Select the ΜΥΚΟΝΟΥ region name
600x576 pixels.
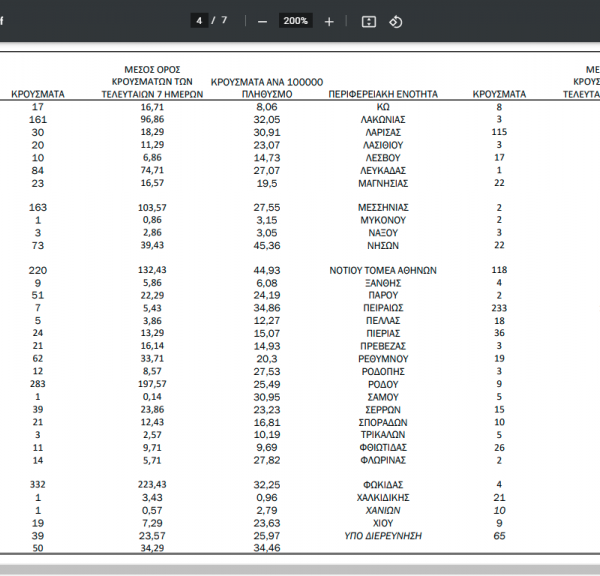(383, 220)
